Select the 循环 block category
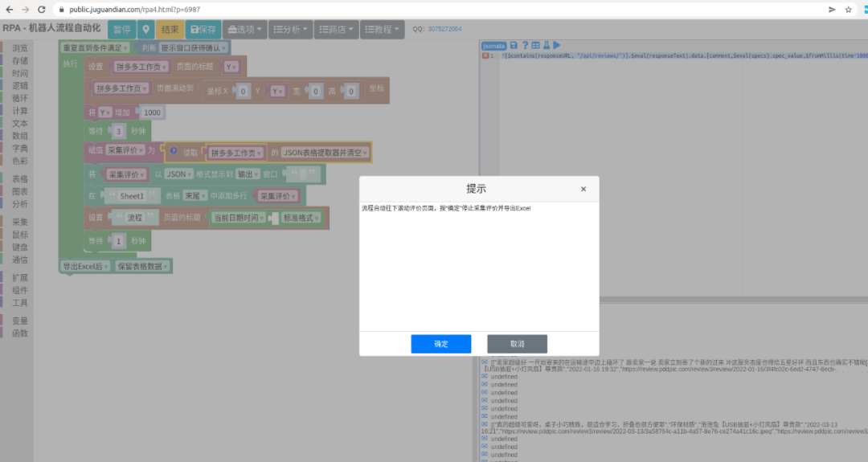The height and width of the screenshot is (462, 868). click(x=20, y=99)
